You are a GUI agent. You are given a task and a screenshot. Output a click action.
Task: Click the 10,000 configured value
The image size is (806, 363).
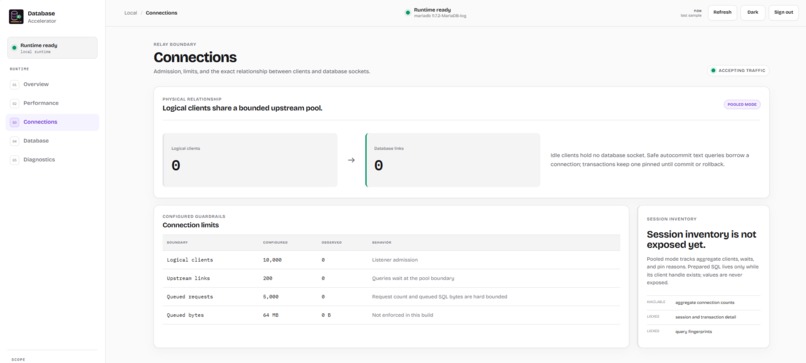click(x=272, y=260)
